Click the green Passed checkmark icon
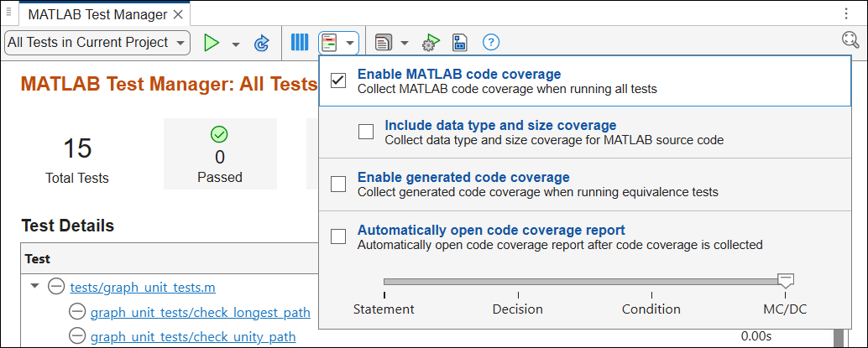The image size is (868, 348). (x=220, y=134)
